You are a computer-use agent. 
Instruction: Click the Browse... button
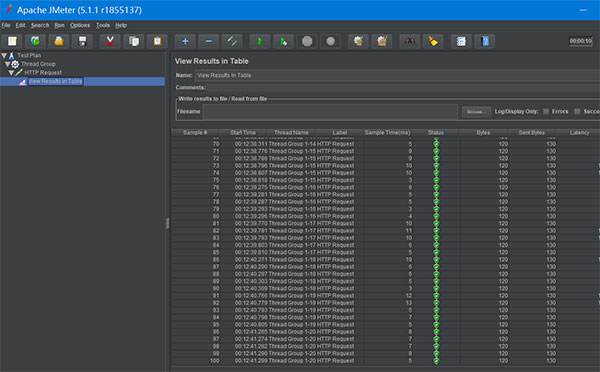(x=476, y=112)
